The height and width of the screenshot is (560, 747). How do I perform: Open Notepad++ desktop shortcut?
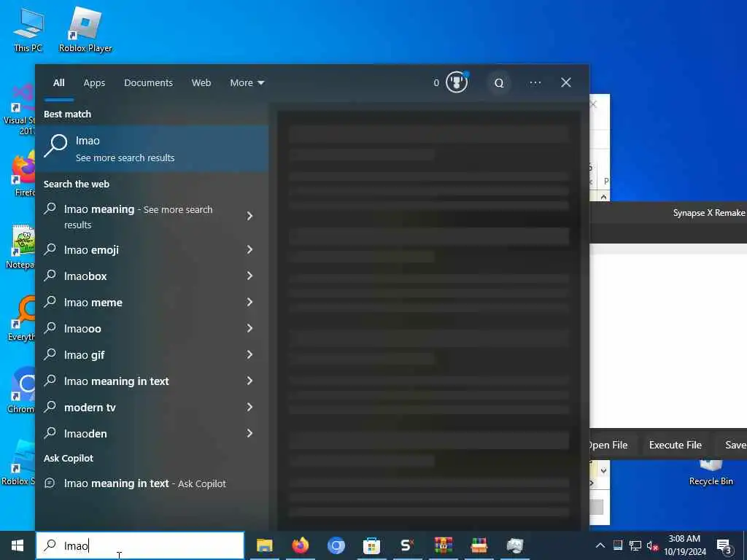(x=21, y=246)
